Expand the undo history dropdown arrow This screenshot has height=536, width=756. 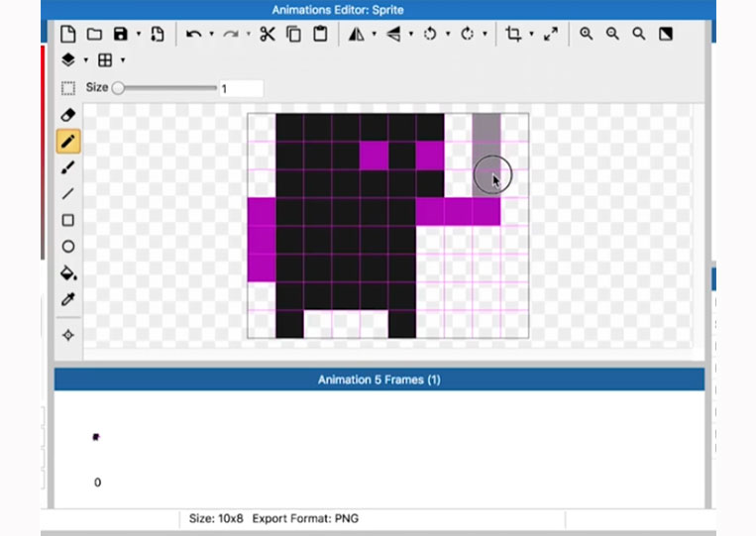pyautogui.click(x=211, y=34)
